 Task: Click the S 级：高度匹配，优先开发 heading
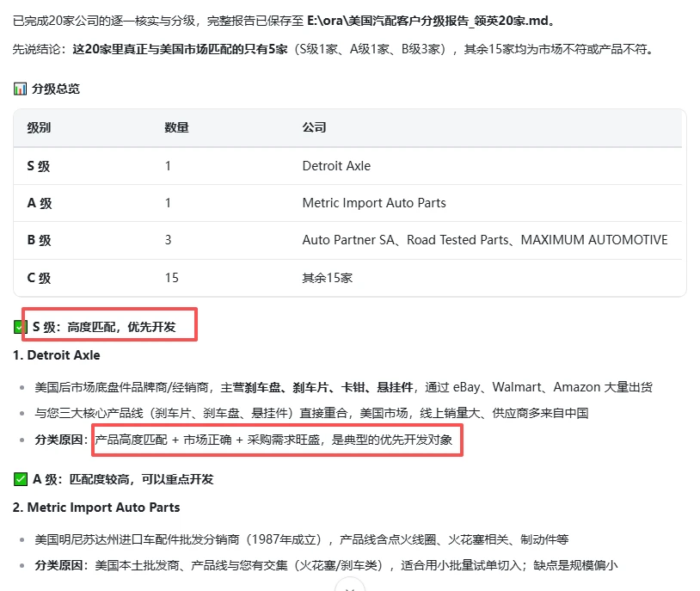(x=104, y=327)
